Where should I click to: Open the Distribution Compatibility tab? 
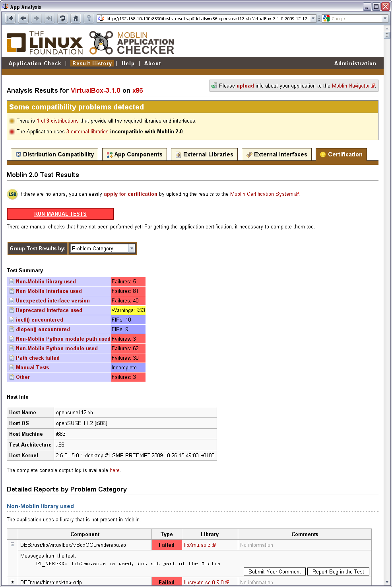click(55, 154)
